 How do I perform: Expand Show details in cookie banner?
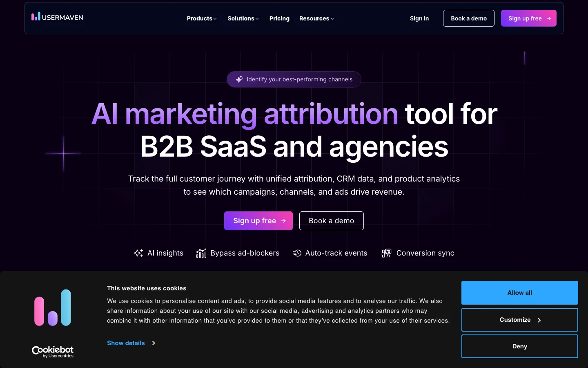click(x=131, y=343)
